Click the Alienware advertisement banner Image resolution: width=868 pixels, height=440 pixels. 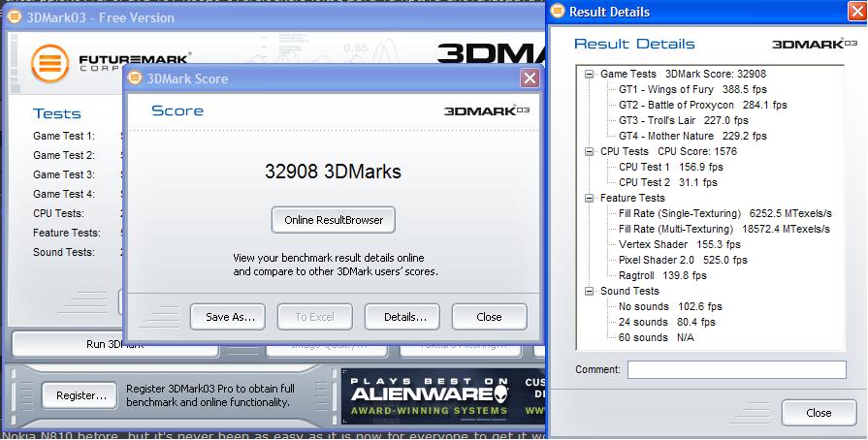click(x=443, y=396)
